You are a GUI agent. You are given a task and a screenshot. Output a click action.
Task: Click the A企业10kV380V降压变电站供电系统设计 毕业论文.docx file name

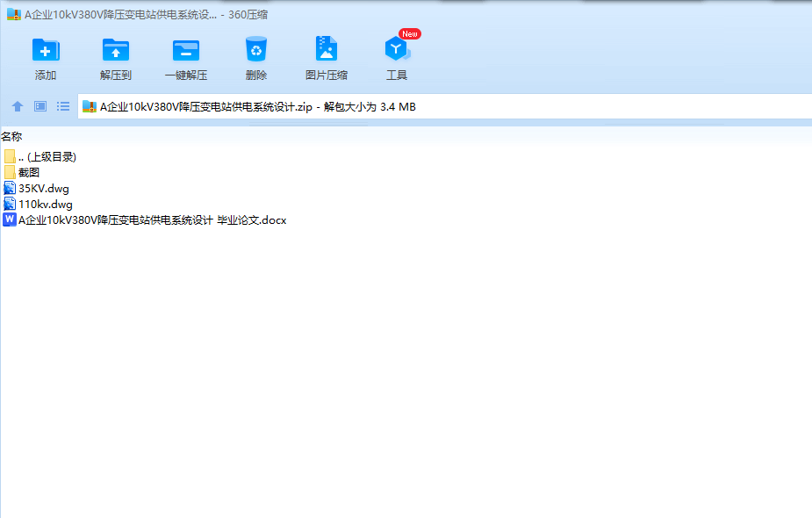(152, 220)
